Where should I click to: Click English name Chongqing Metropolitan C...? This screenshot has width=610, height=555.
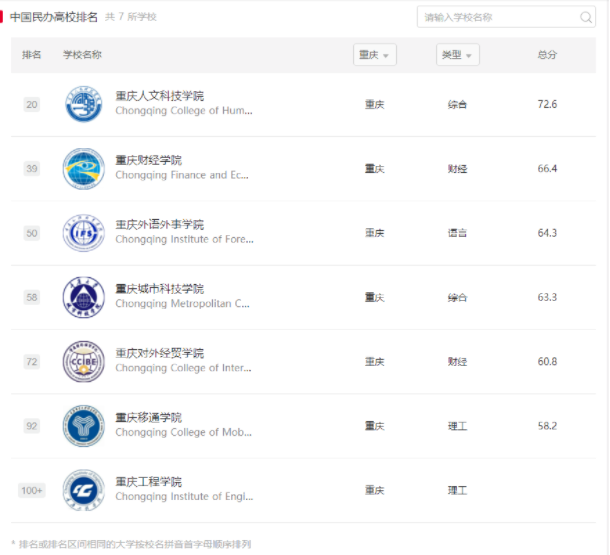182,303
